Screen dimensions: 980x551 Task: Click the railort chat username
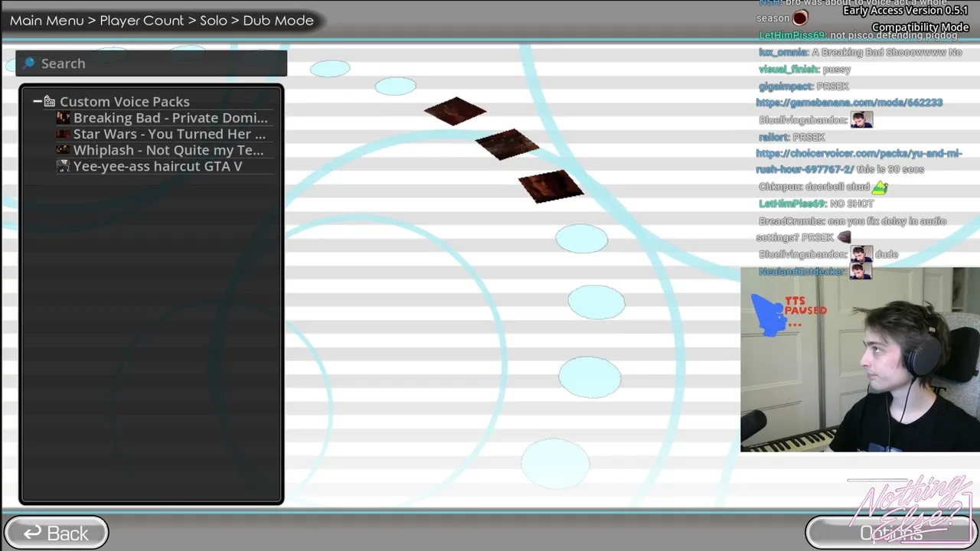(x=773, y=137)
